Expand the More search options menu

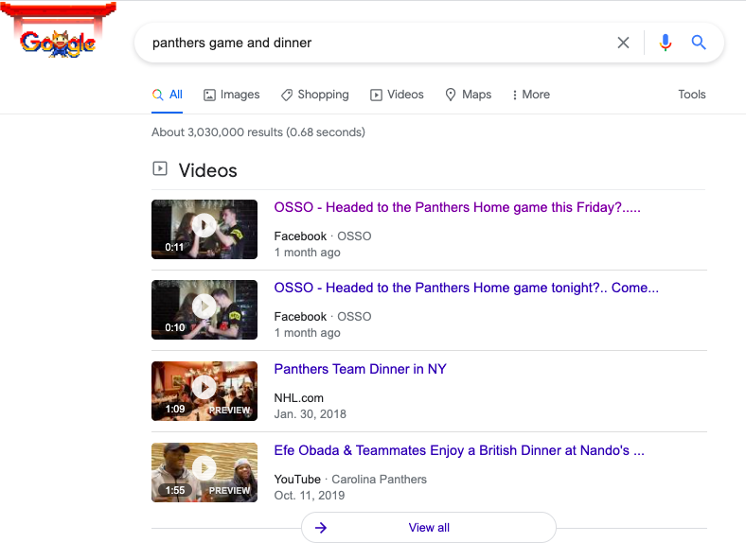coord(530,95)
